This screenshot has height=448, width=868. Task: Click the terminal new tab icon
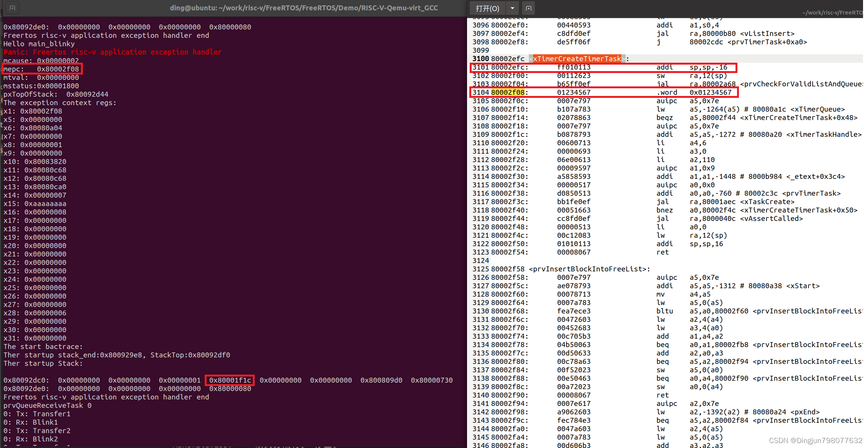pyautogui.click(x=12, y=8)
